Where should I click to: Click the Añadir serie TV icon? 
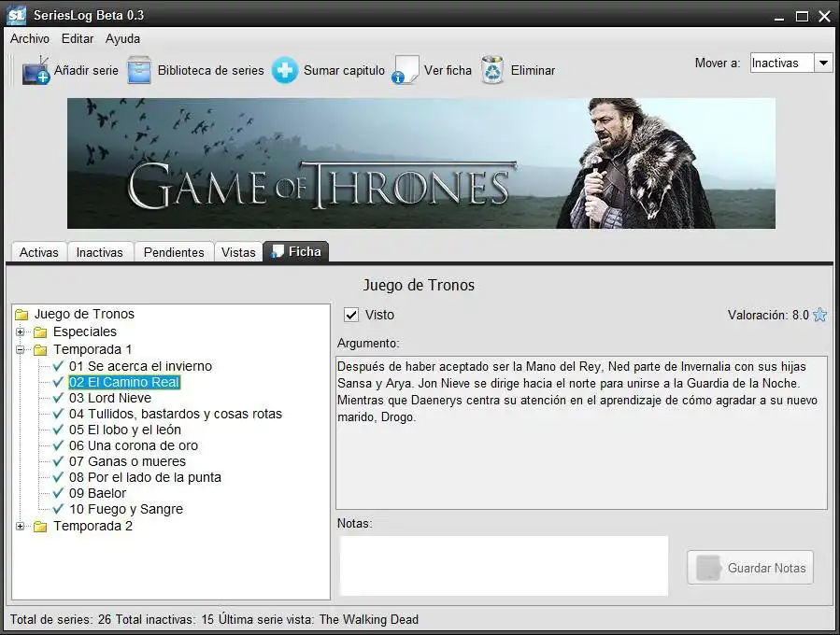36,70
